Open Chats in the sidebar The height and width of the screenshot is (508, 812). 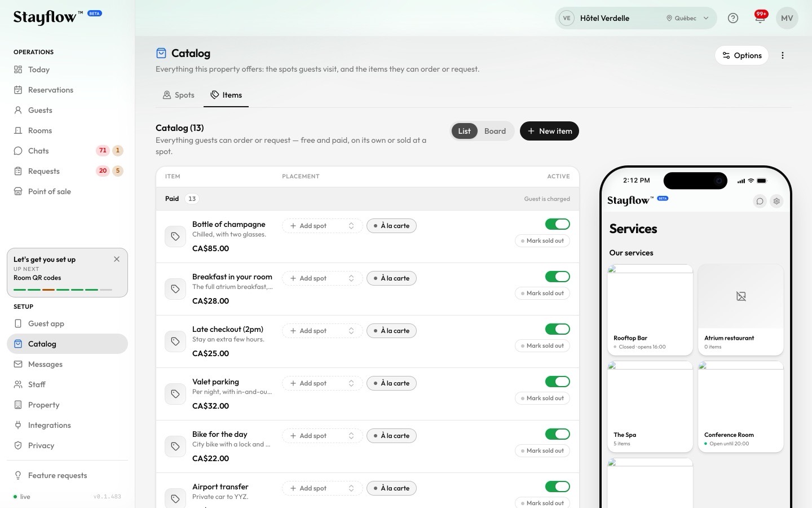click(67, 151)
